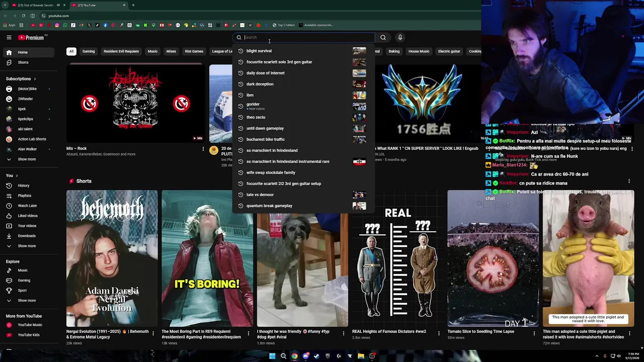The height and width of the screenshot is (362, 644).
Task: Open YouTube Music from sidebar
Action: pos(29,325)
